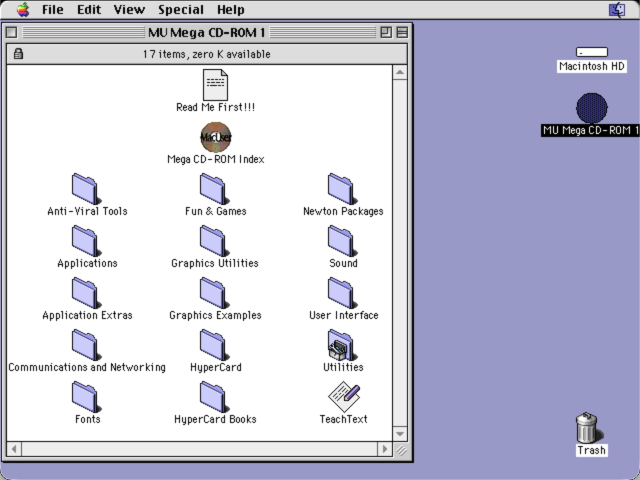Select the MacUser Mega CD-ROM Index icon

(216, 137)
